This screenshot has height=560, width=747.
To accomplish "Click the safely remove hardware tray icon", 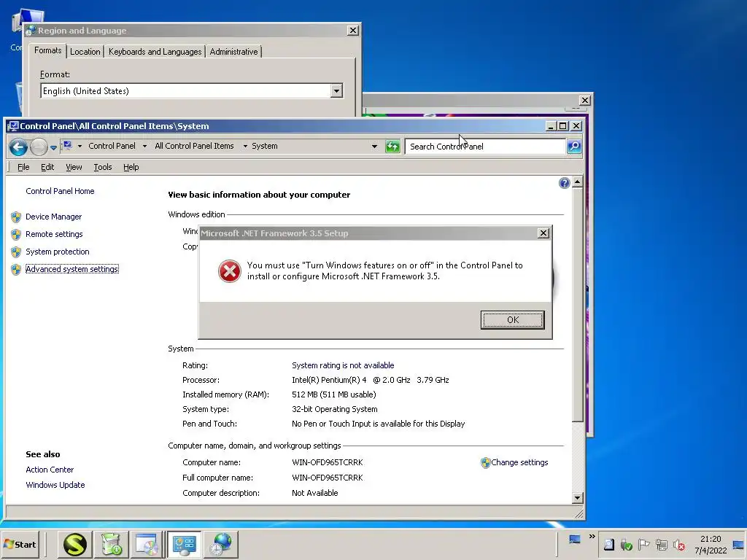I will point(627,544).
